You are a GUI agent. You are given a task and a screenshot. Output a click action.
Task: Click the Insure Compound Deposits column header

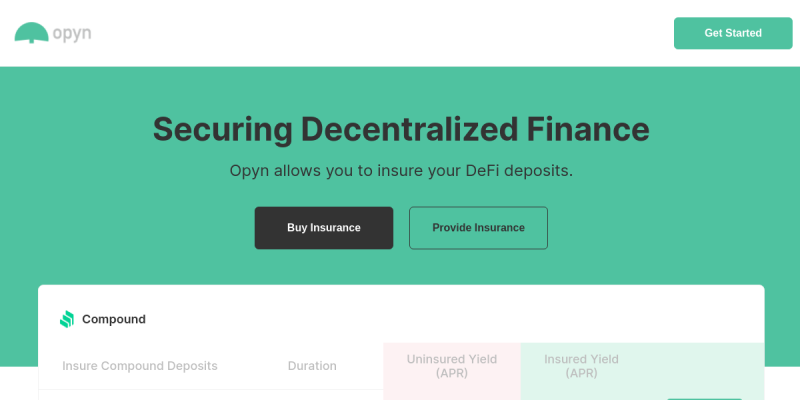(140, 366)
